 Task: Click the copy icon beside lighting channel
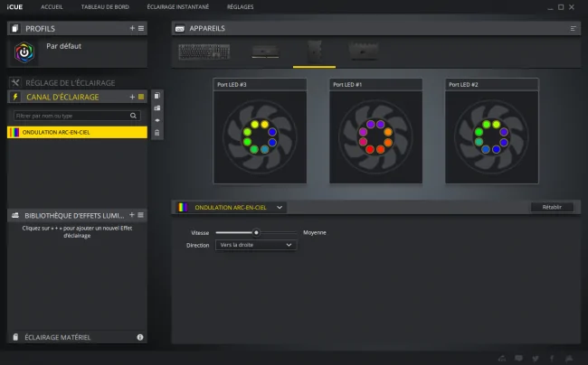pyautogui.click(x=157, y=96)
